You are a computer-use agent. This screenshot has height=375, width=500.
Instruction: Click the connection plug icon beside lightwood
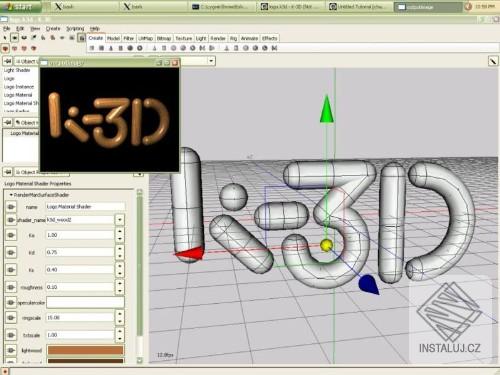[11, 350]
